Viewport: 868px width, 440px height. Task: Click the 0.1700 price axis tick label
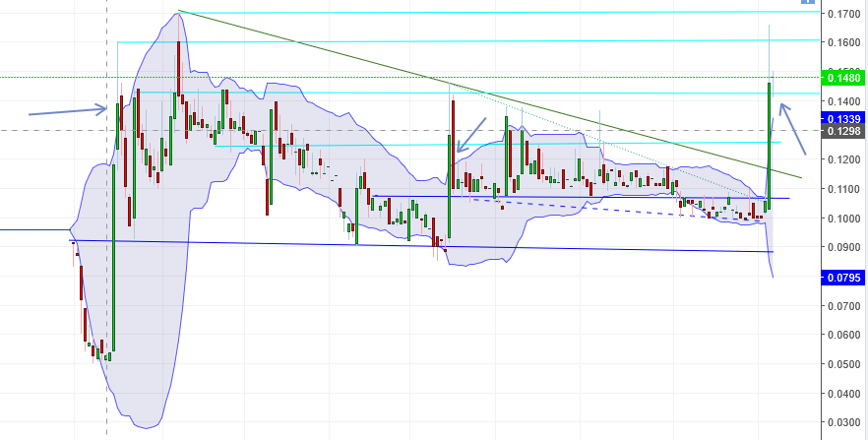[844, 13]
